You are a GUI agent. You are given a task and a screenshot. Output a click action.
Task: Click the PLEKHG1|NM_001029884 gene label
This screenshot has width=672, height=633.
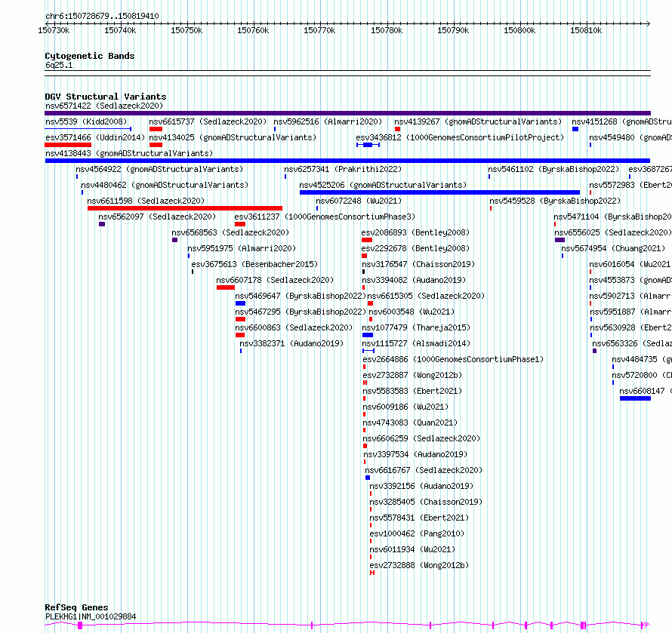click(x=91, y=616)
